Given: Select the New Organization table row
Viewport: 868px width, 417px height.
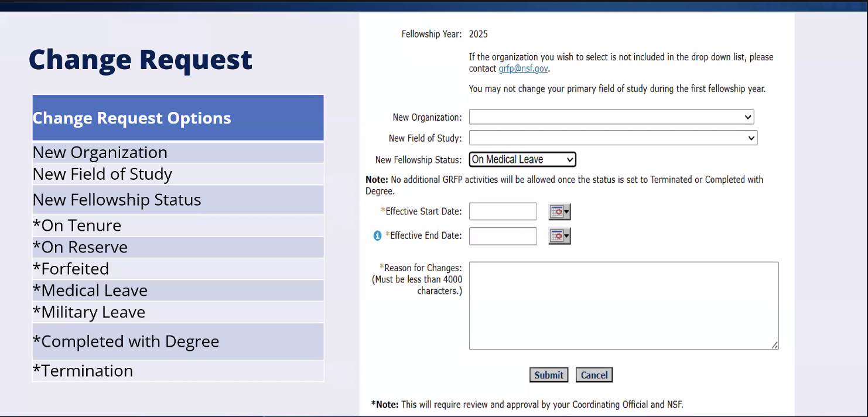Looking at the screenshot, I should [x=178, y=152].
